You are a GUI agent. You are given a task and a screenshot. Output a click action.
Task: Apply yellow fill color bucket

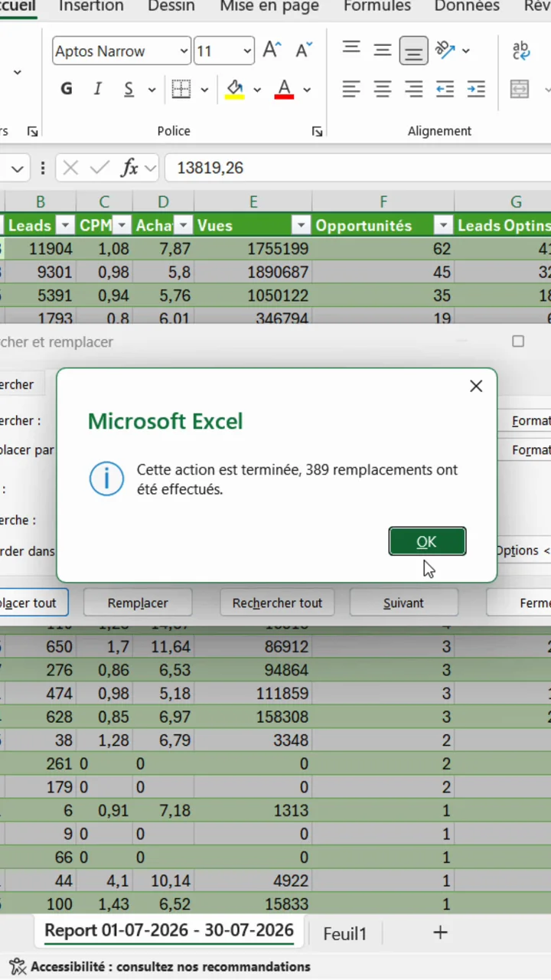click(235, 90)
